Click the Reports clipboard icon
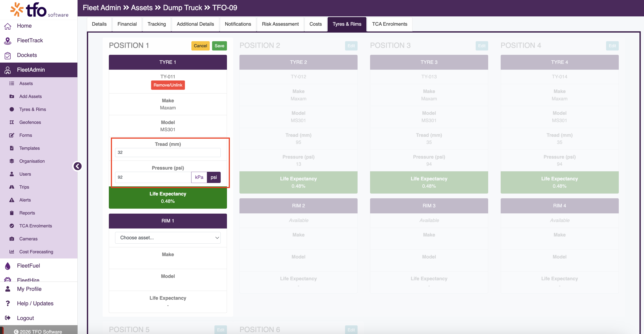The image size is (644, 334). (12, 213)
